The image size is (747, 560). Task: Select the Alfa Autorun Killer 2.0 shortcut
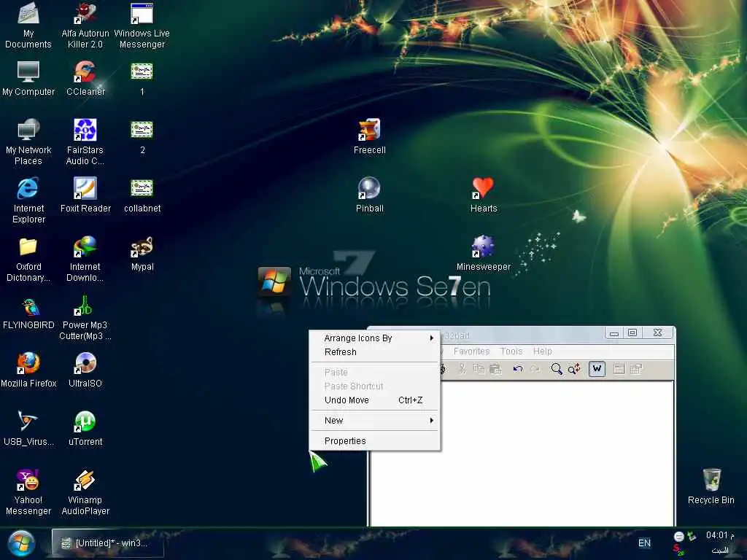[85, 26]
